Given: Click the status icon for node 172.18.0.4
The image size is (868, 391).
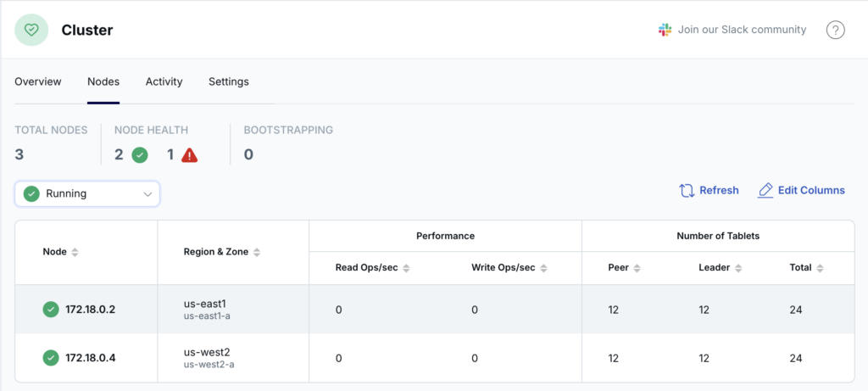Looking at the screenshot, I should coord(51,358).
